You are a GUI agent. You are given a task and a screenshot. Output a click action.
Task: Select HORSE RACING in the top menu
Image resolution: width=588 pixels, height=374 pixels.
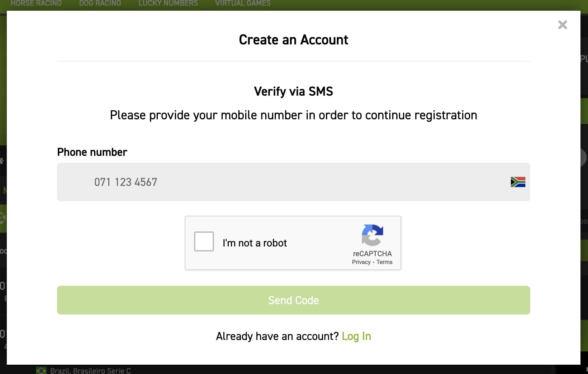point(36,4)
